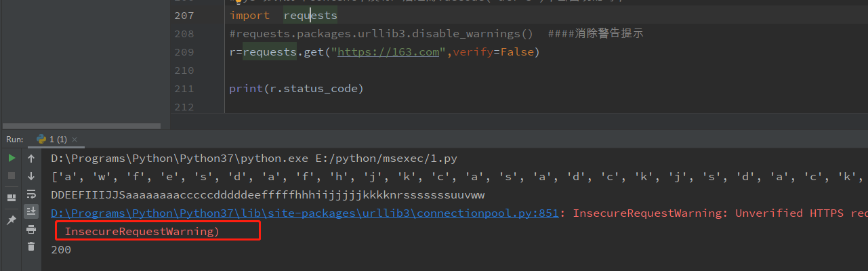Restore layout icon in Run panel
The image size is (868, 271).
(x=12, y=198)
